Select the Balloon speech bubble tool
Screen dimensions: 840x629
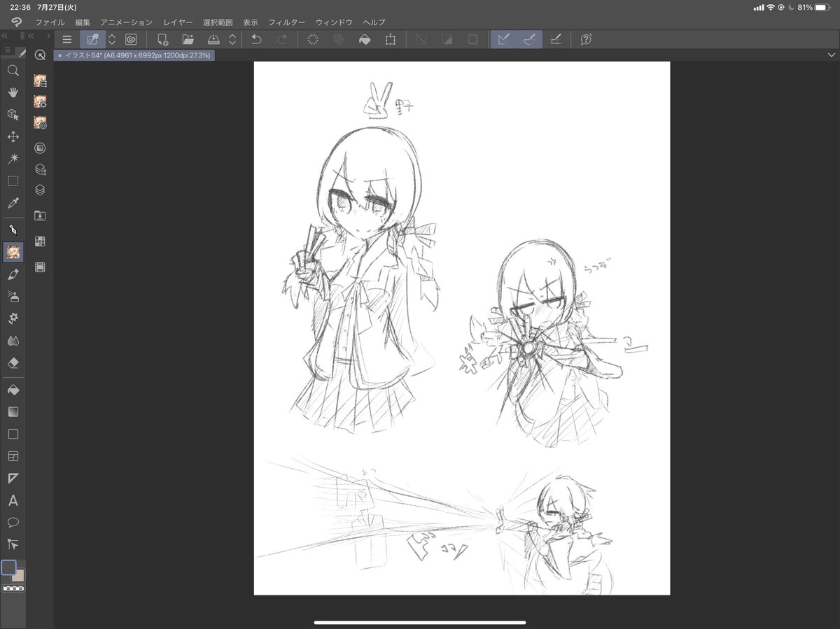tap(13, 523)
